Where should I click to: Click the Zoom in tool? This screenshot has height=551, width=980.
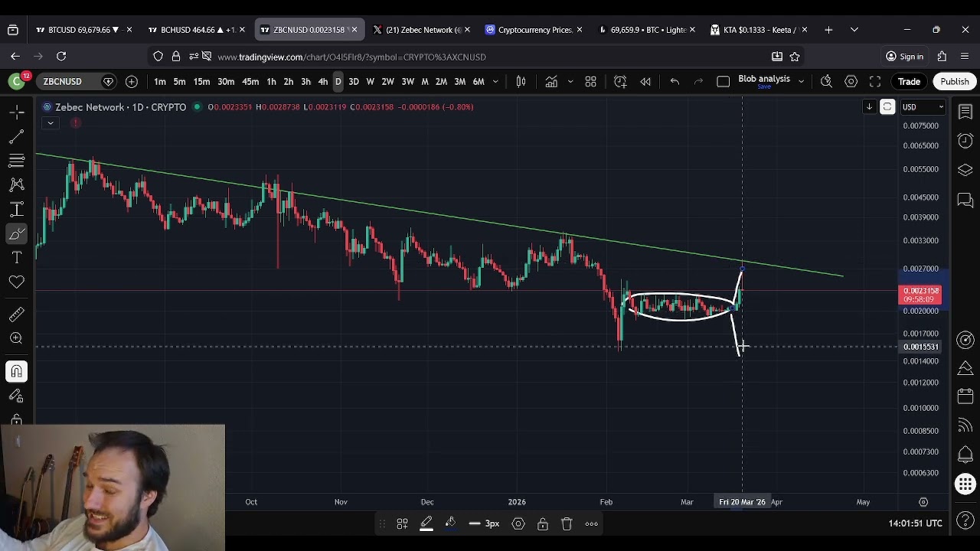[16, 338]
